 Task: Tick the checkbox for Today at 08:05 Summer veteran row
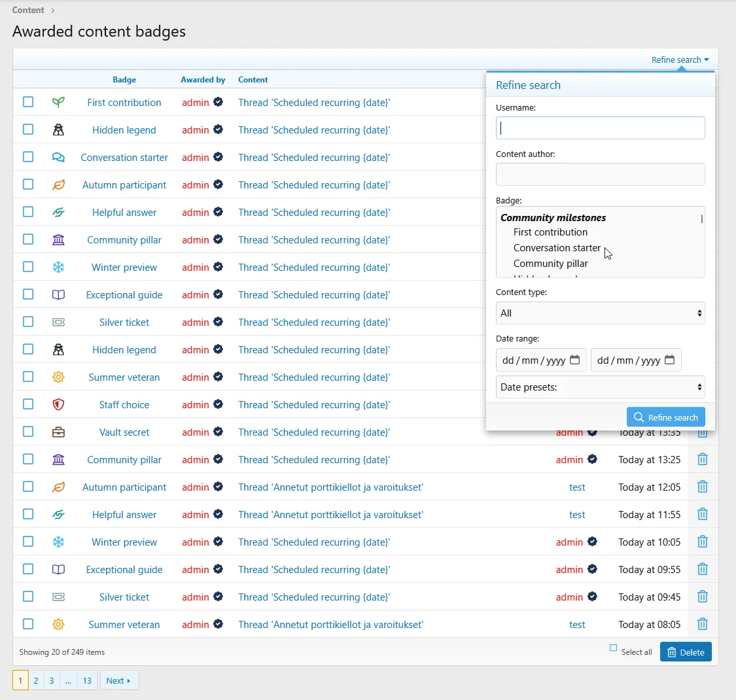28,624
